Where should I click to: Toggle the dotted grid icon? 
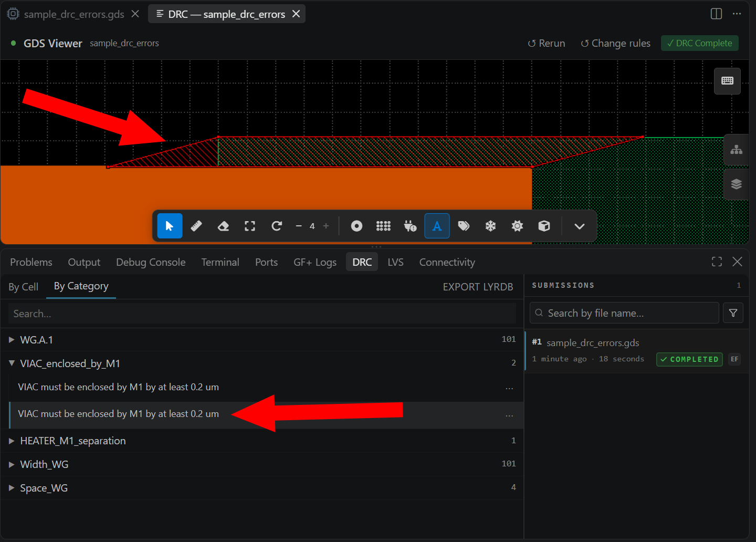(383, 226)
